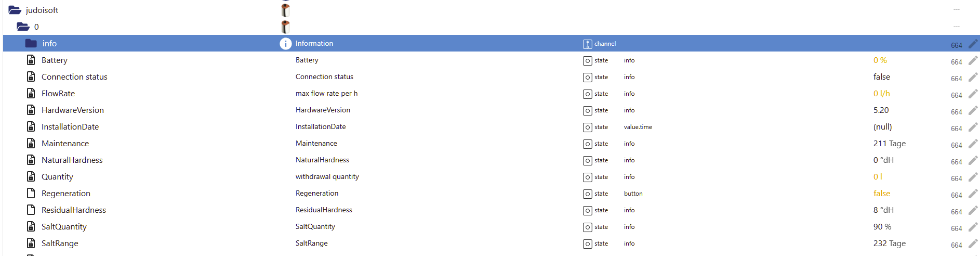Click the InstallationDate (null) value

[x=882, y=127]
